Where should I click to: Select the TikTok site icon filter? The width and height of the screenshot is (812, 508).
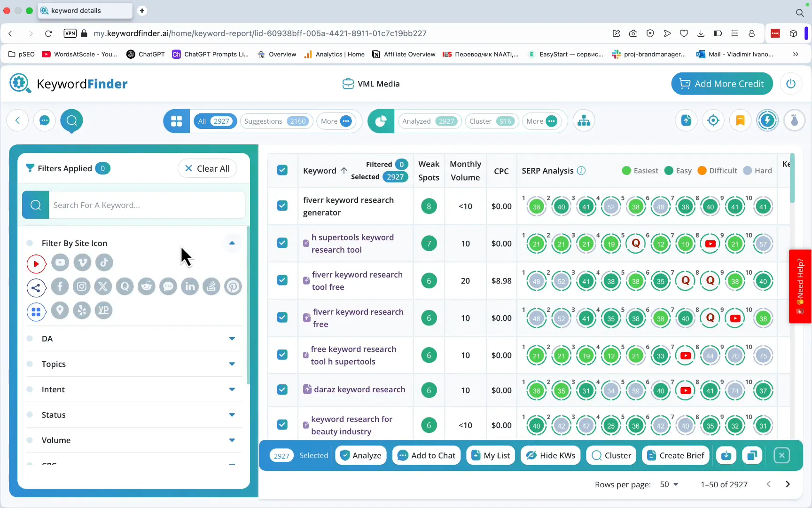point(104,262)
